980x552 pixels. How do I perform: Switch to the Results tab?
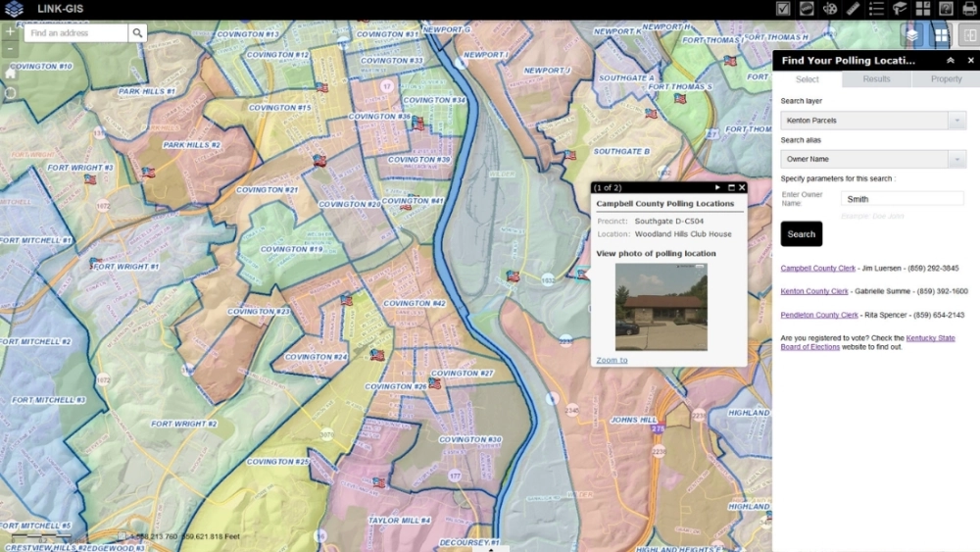pyautogui.click(x=876, y=79)
